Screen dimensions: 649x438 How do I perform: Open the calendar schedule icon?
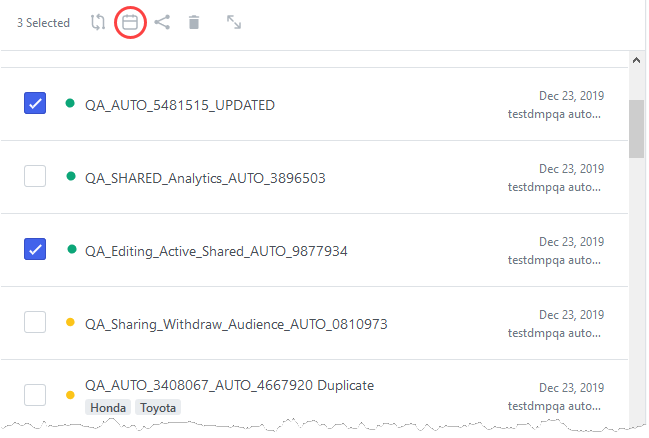[x=130, y=22]
